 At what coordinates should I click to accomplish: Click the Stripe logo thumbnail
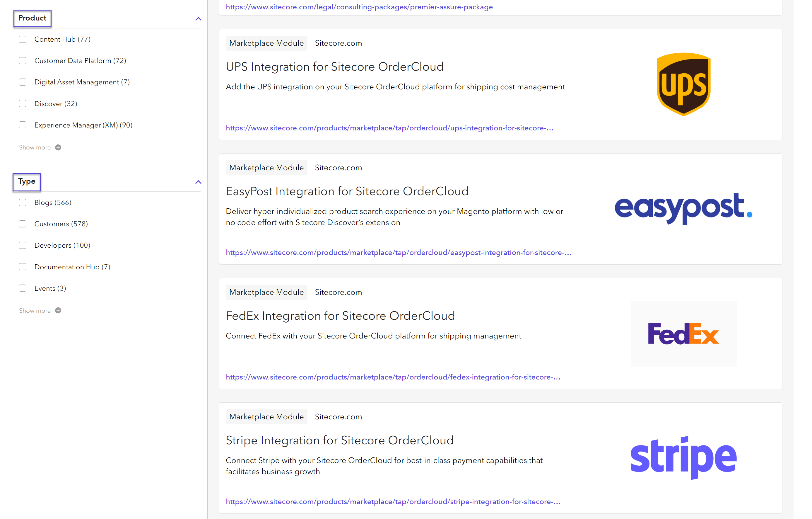[683, 458]
